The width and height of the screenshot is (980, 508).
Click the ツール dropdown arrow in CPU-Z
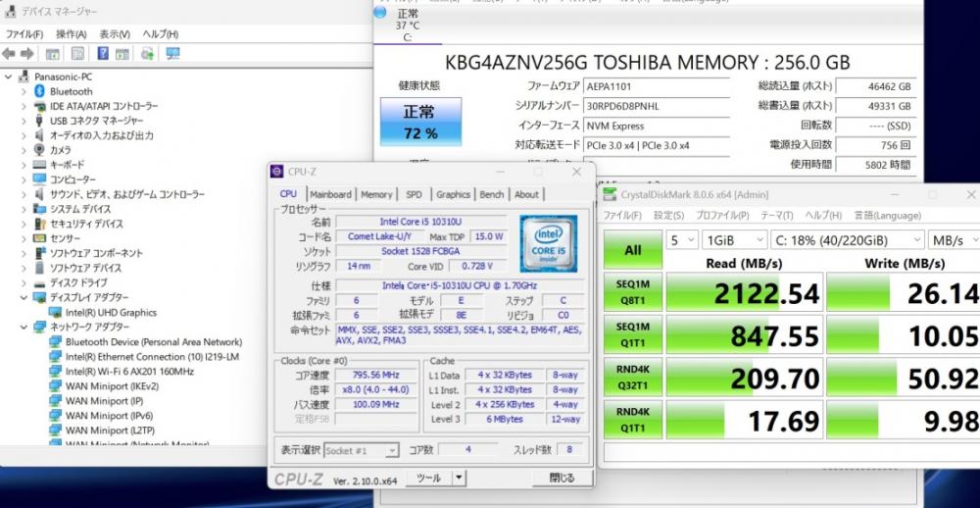tap(459, 478)
